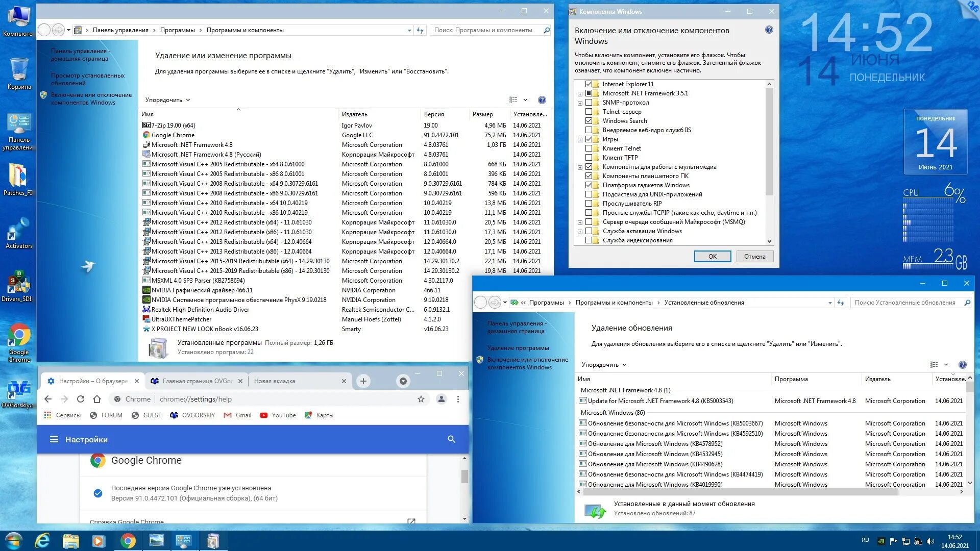Click Chrome's home button icon

click(97, 399)
